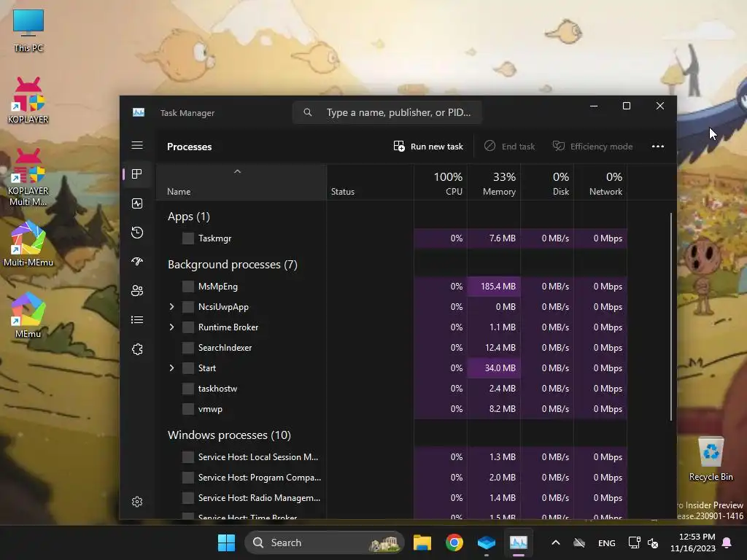
Task: Open the Startup apps sidebar icon
Action: (137, 262)
